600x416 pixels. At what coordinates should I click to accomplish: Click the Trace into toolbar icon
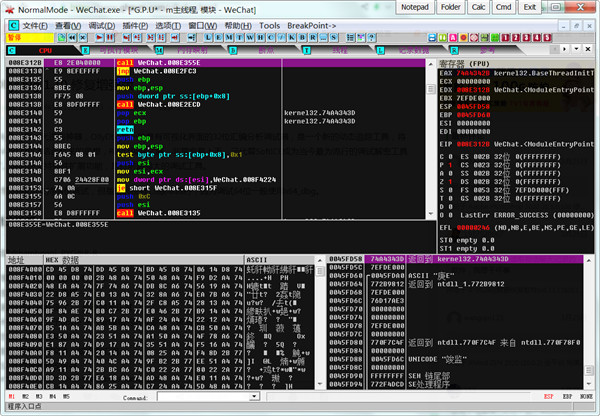click(151, 38)
